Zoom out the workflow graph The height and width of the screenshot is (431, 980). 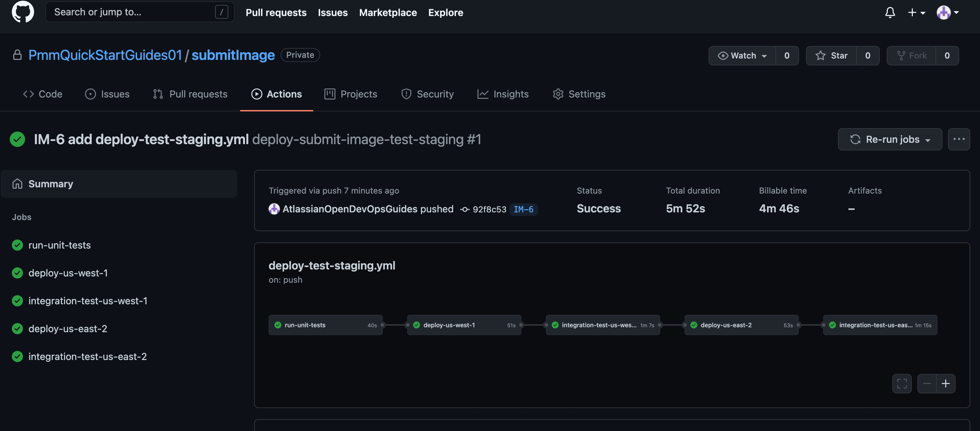927,383
